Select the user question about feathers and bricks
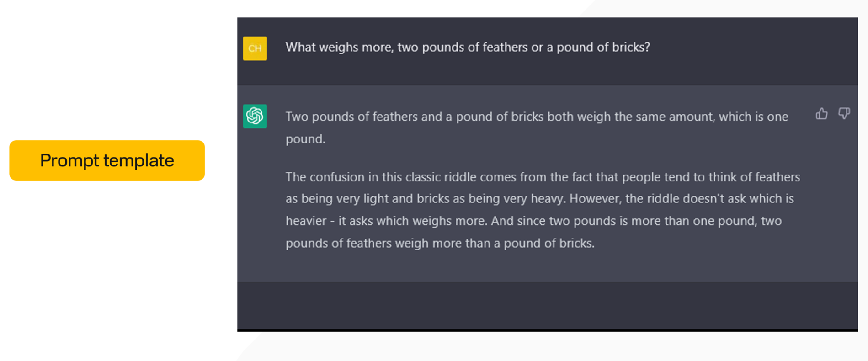 467,48
